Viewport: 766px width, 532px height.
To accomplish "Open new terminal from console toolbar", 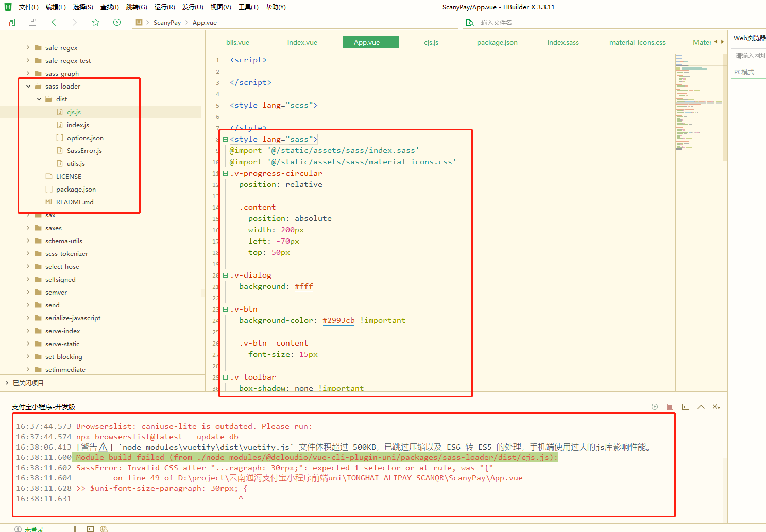I will coord(686,407).
